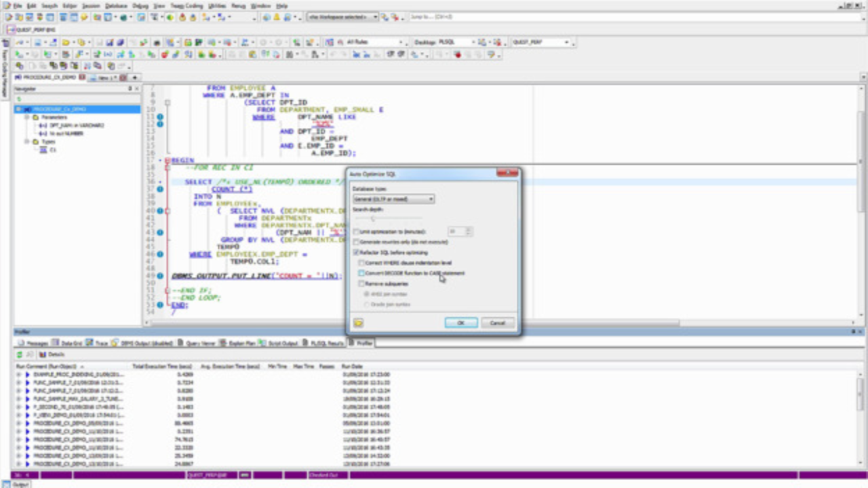Switch to the Query Viewer tab
This screenshot has width=868, height=488.
[x=197, y=344]
